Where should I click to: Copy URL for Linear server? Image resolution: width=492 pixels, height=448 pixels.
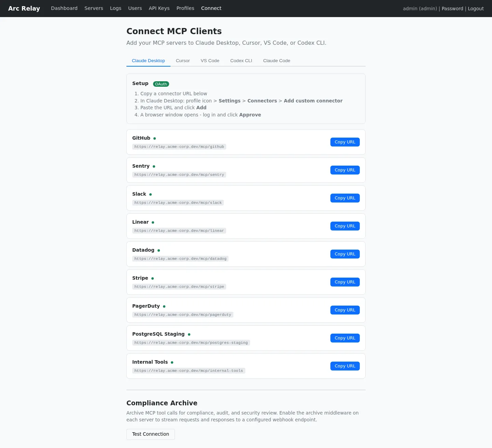click(345, 226)
